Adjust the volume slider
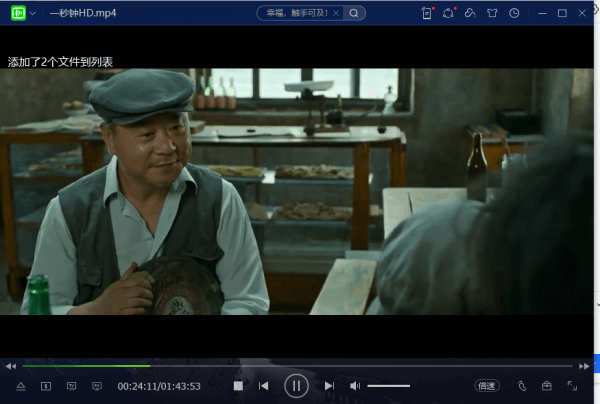Image resolution: width=600 pixels, height=404 pixels. (x=388, y=386)
